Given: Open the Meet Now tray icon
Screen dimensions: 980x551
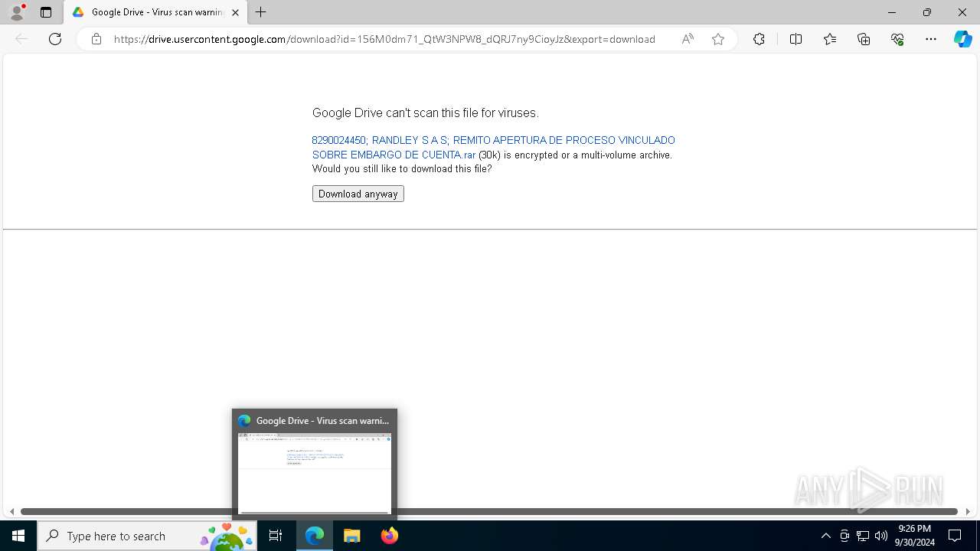Looking at the screenshot, I should (x=844, y=536).
